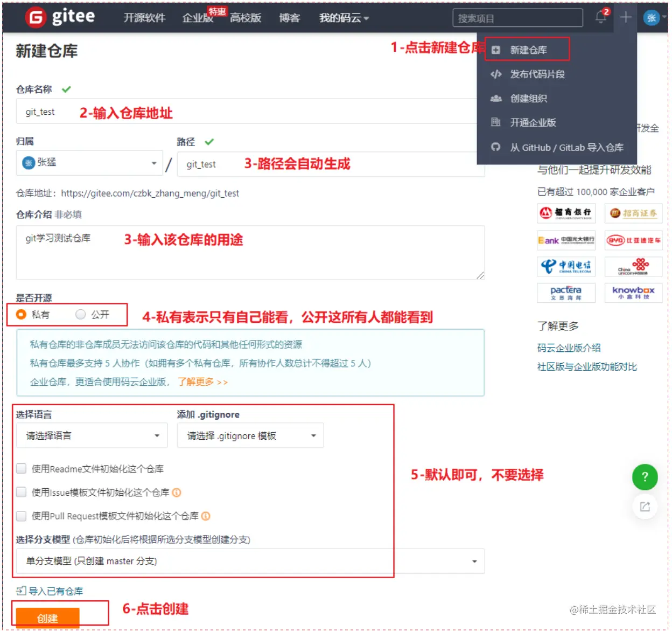Click the 比亚迪汽车 logo
The height and width of the screenshot is (631, 672).
(633, 240)
